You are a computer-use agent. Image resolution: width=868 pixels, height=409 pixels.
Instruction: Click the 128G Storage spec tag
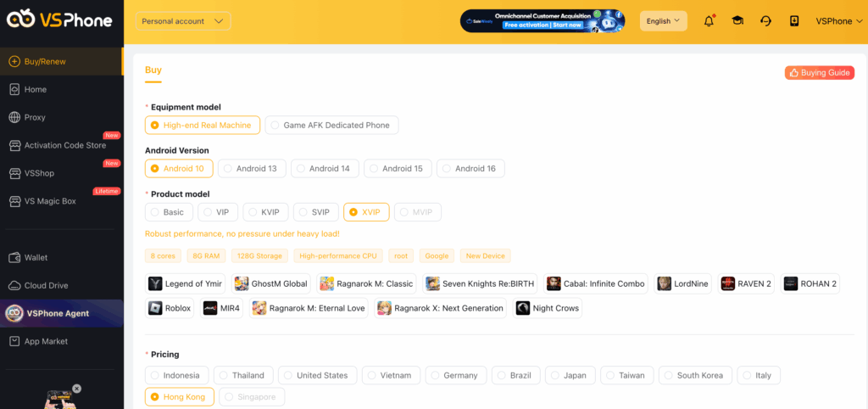click(259, 255)
